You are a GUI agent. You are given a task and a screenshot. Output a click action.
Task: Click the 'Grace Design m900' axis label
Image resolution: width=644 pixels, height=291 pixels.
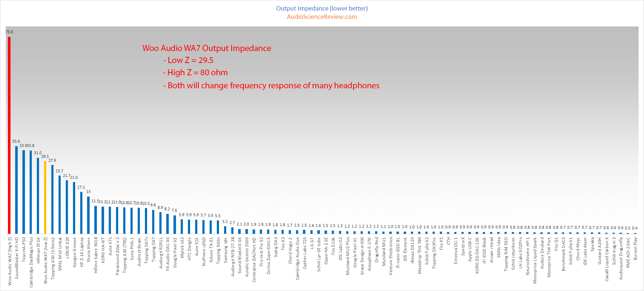[x=362, y=256]
